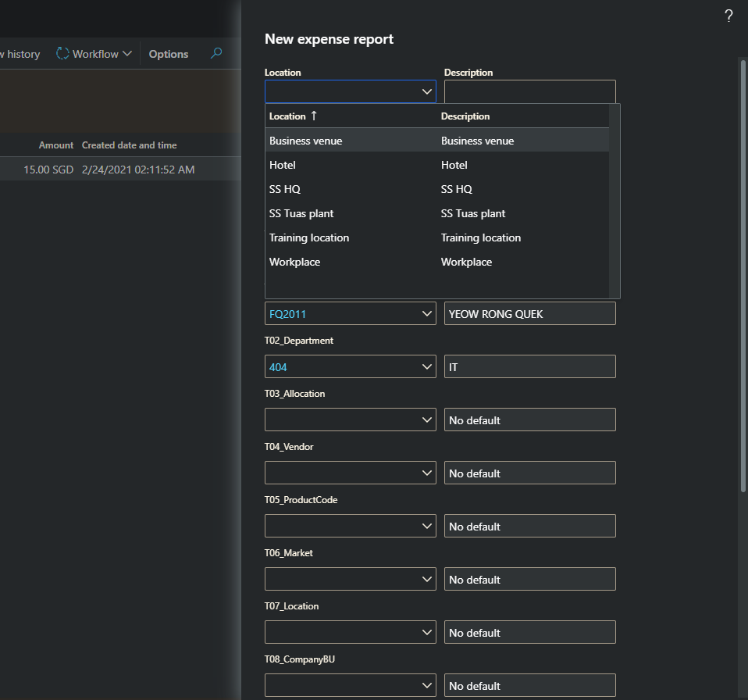This screenshot has width=748, height=700.
Task: Click the T07_Location No default field
Action: (x=530, y=632)
